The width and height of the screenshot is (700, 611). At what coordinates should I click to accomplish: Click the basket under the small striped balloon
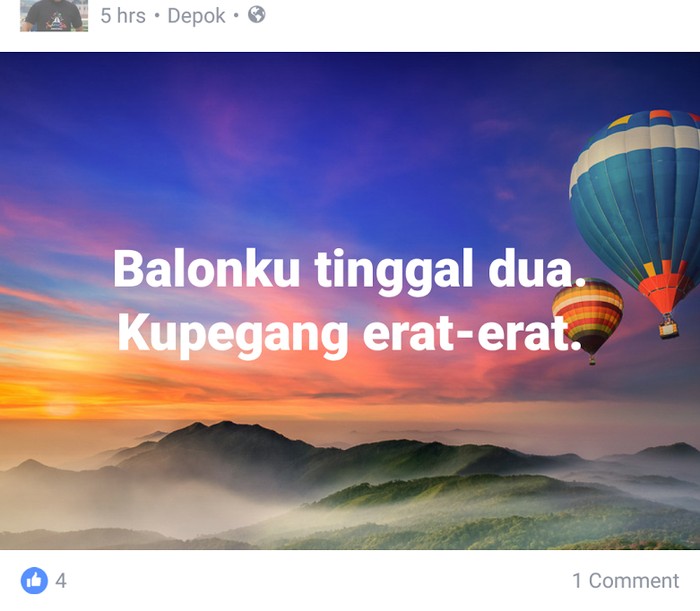pos(592,360)
